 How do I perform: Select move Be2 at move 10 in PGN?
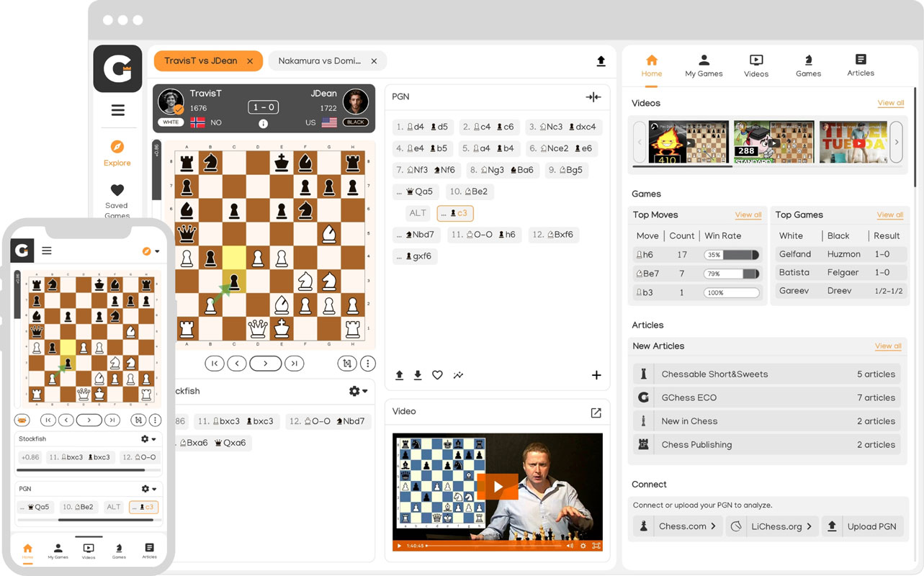pos(470,192)
